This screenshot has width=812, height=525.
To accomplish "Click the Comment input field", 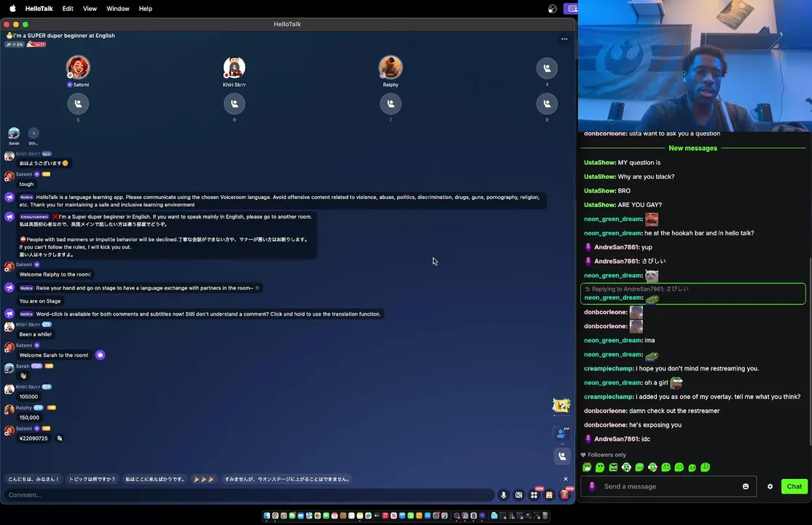I will (249, 495).
